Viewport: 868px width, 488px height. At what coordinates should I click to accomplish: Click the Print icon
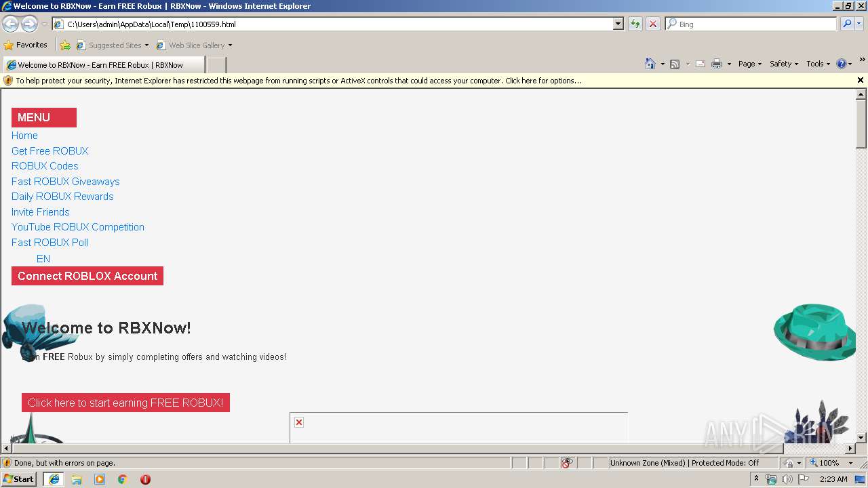click(x=717, y=64)
